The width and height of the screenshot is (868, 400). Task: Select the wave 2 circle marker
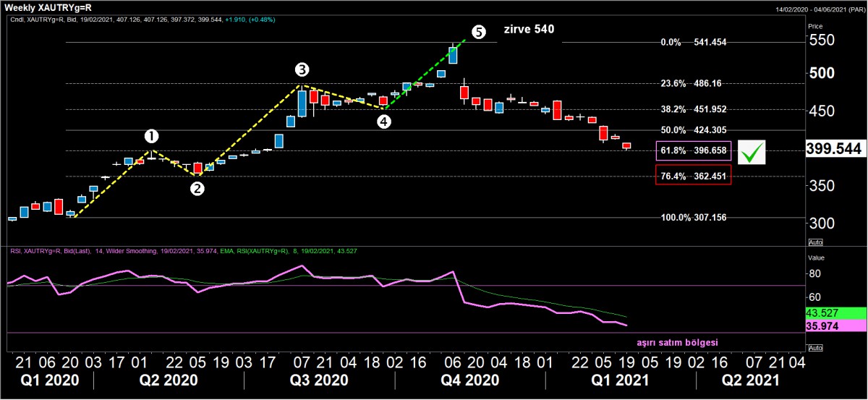point(197,189)
